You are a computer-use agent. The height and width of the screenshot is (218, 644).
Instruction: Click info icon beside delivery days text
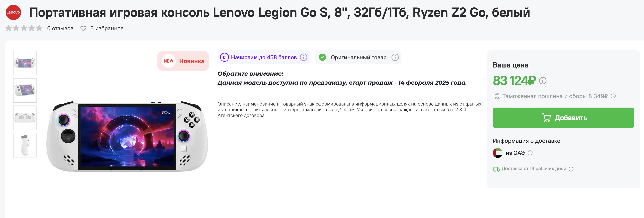[571, 169]
